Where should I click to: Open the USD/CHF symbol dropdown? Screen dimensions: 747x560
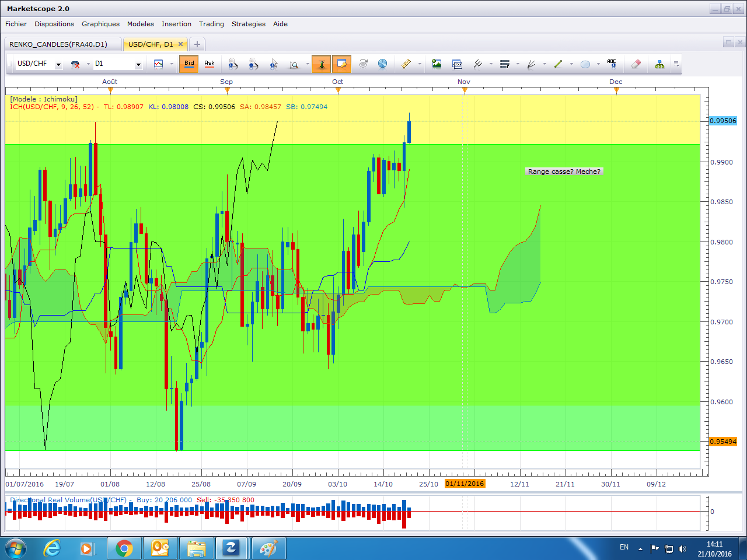coord(58,65)
